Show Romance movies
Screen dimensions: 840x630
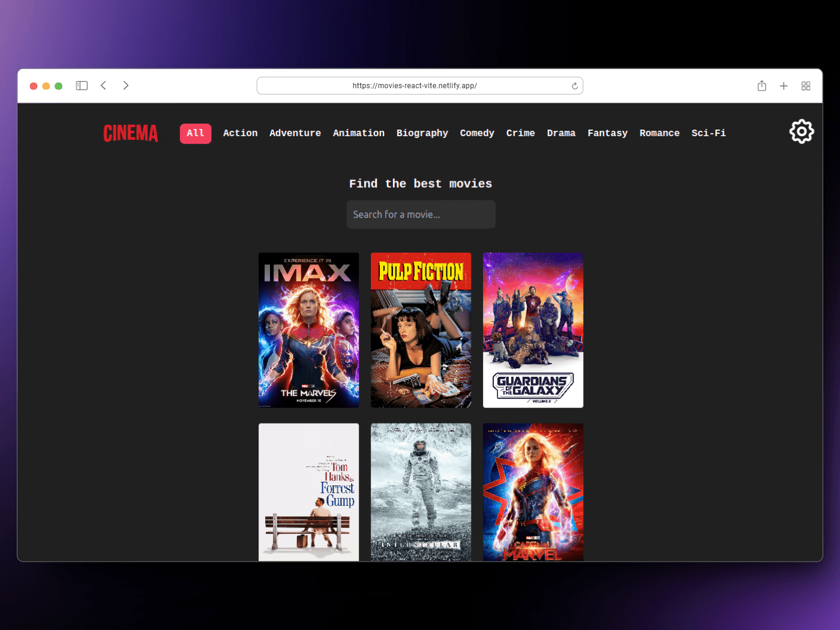coord(659,133)
